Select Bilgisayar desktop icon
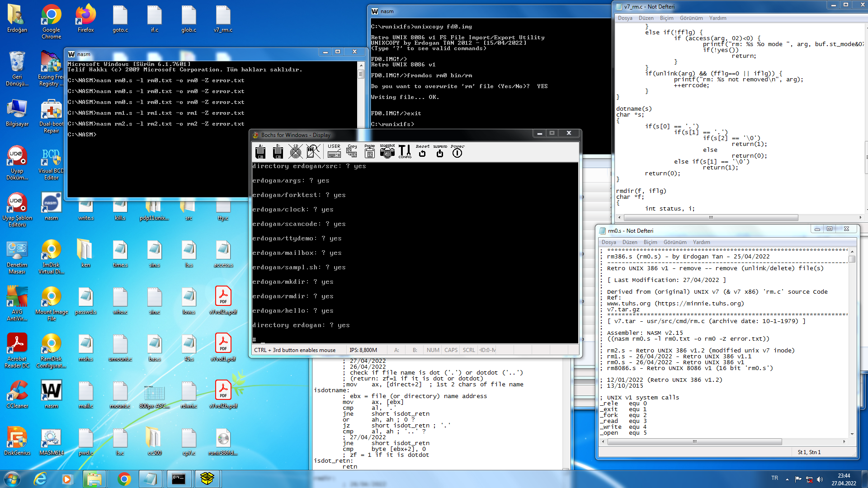Screen dimensions: 868x488 (17, 113)
